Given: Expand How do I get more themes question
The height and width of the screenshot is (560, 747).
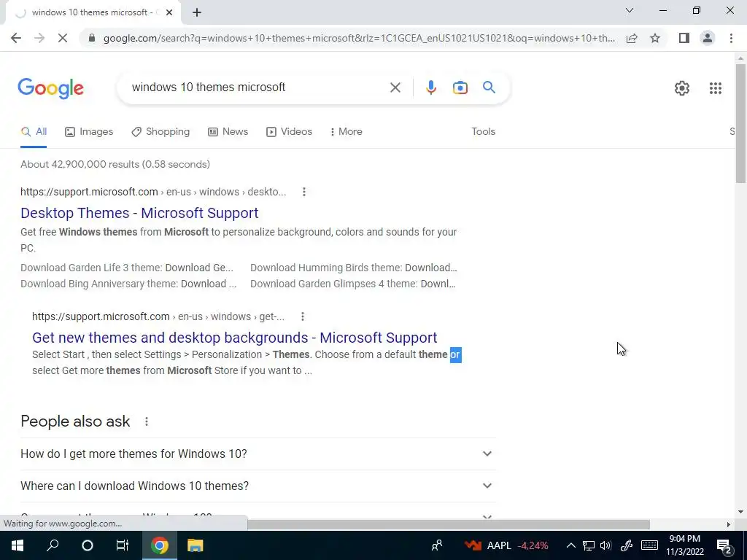Looking at the screenshot, I should click(258, 454).
